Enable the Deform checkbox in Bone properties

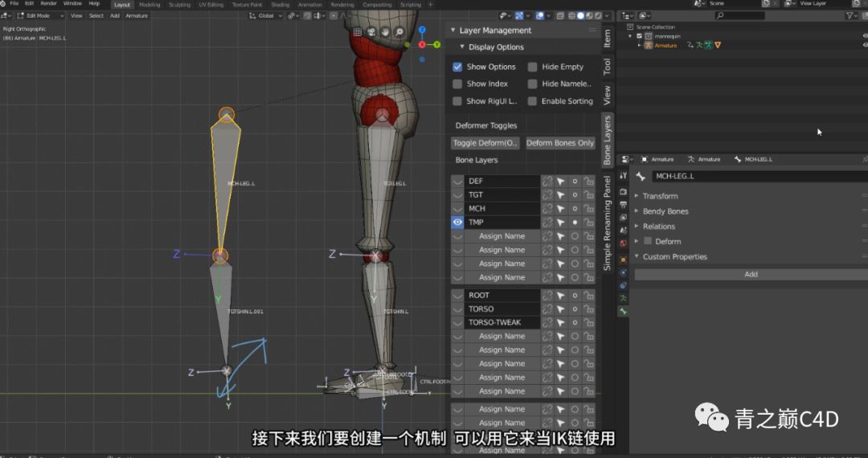[648, 241]
